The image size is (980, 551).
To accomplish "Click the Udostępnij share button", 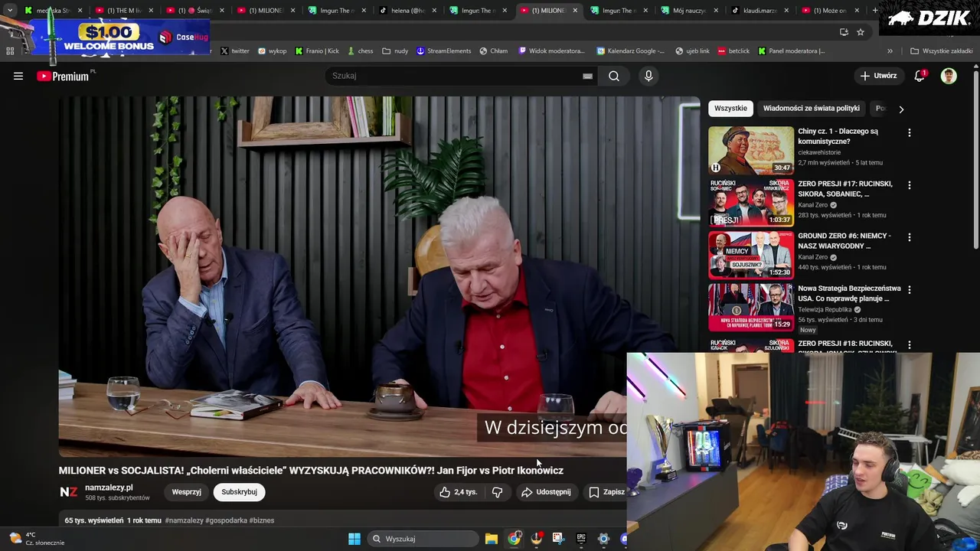I will [x=546, y=492].
